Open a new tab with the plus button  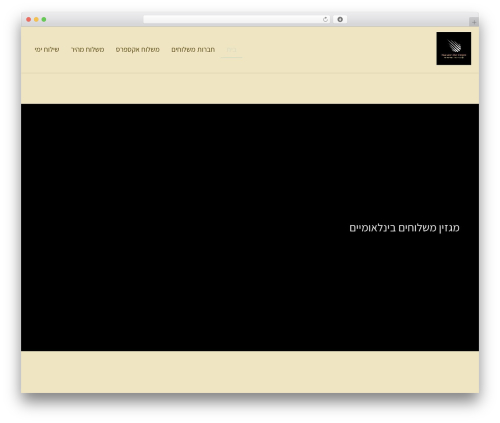tap(474, 22)
